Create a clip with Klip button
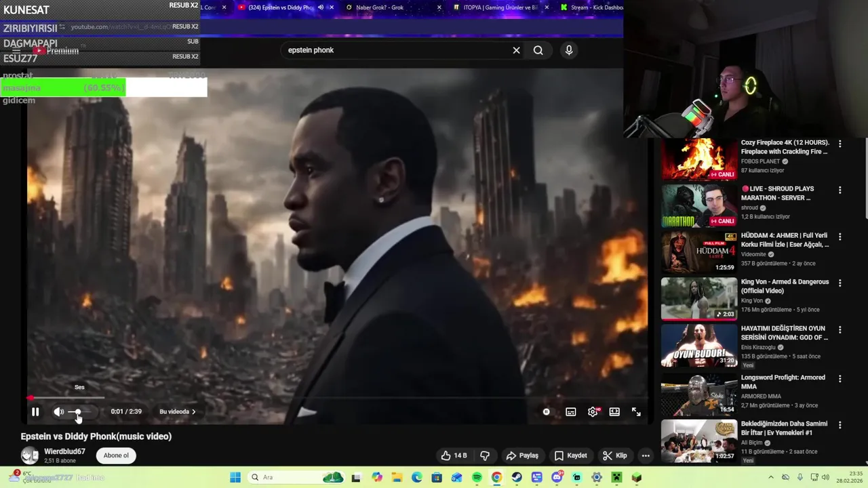 pyautogui.click(x=614, y=455)
